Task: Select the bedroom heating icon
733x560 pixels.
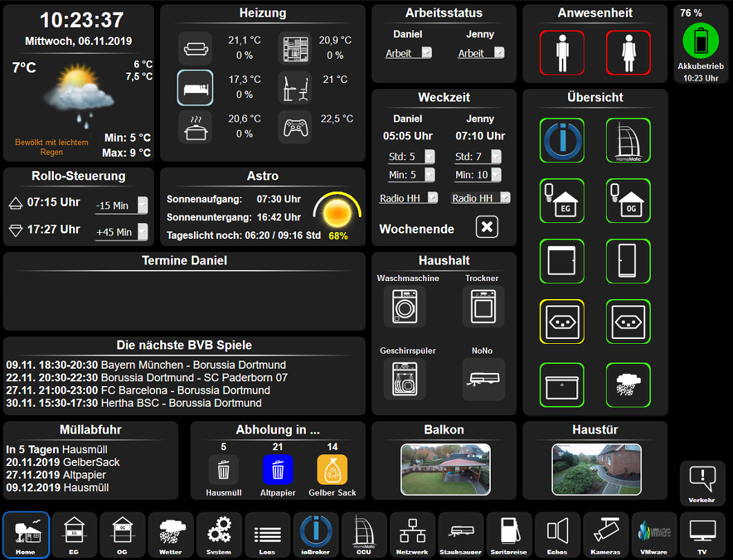Action: (x=195, y=88)
